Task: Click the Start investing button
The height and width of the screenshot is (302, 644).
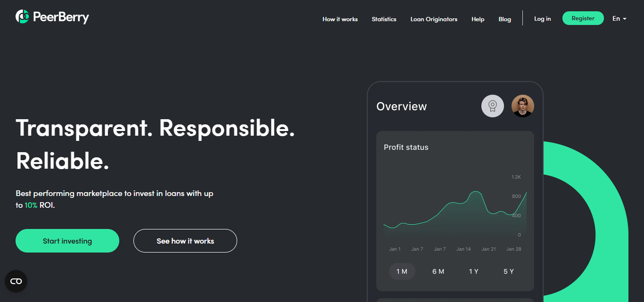Action: point(67,241)
